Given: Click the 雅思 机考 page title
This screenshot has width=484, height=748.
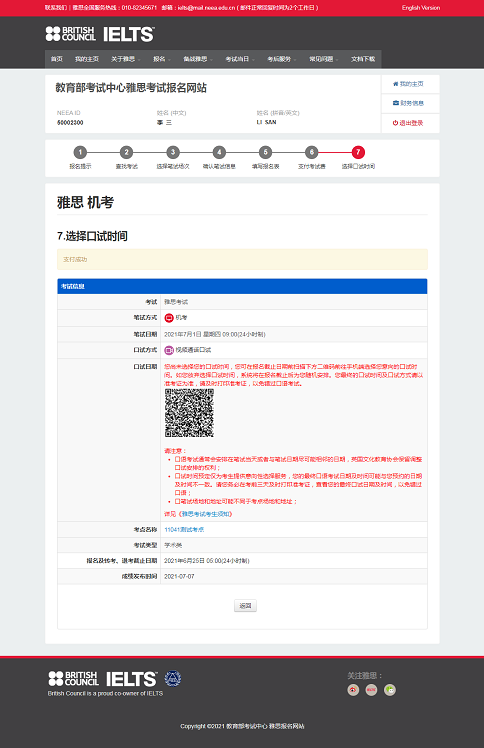Looking at the screenshot, I should click(85, 202).
